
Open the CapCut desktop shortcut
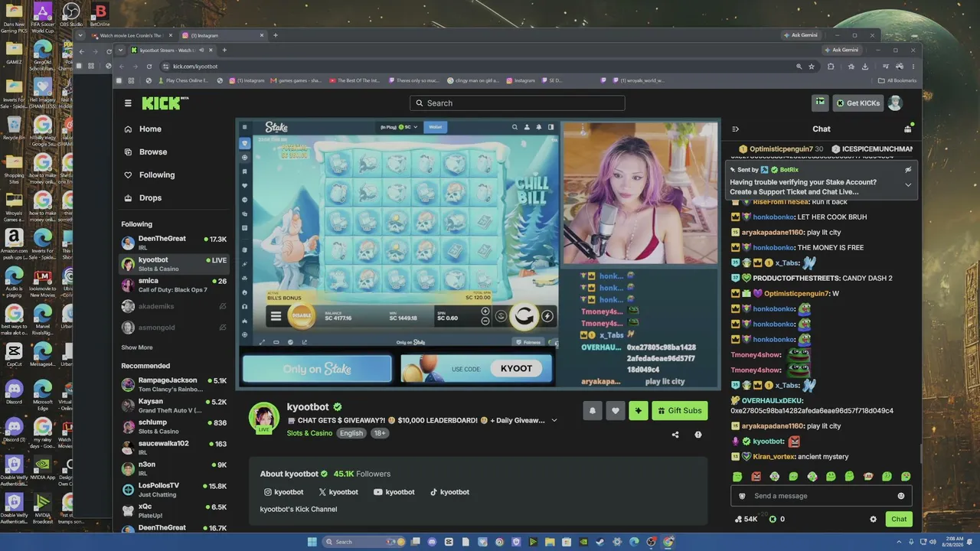[14, 354]
